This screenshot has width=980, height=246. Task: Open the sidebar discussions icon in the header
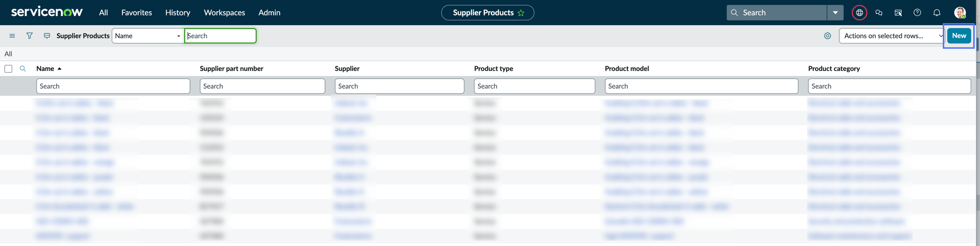pos(898,13)
